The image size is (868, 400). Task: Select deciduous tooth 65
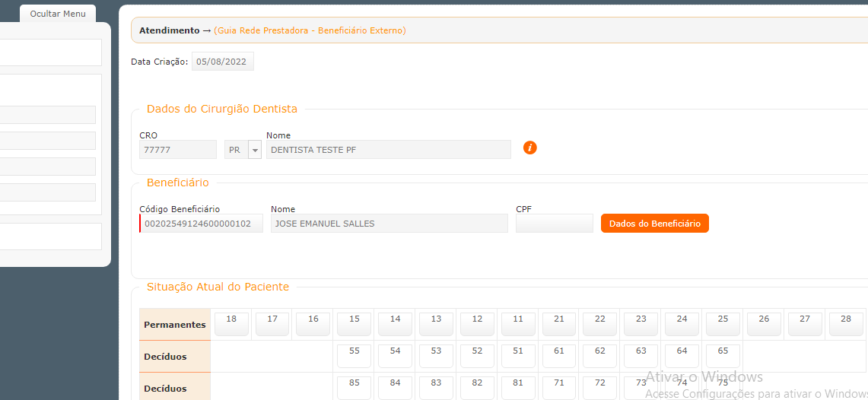click(x=723, y=356)
